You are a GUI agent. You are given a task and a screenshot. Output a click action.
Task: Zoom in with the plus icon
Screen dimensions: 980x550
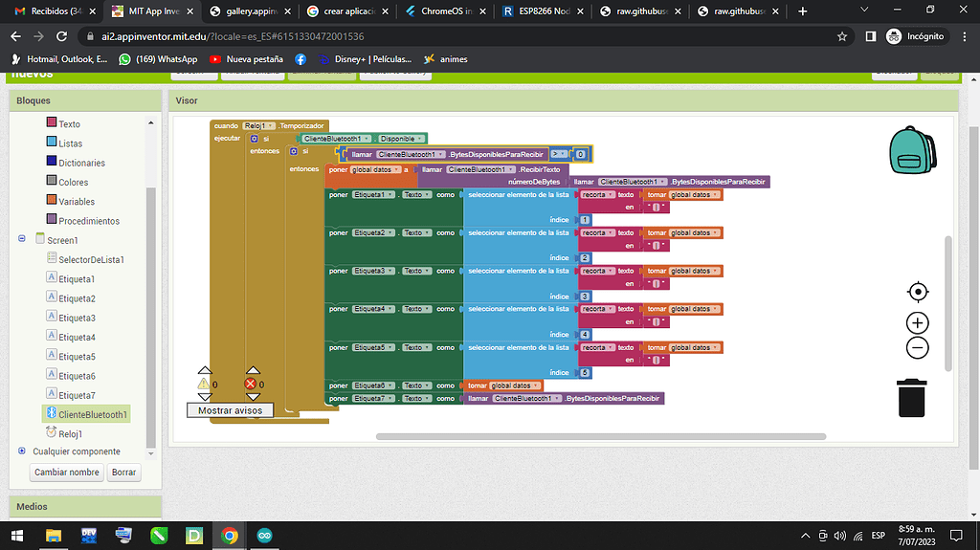point(917,323)
